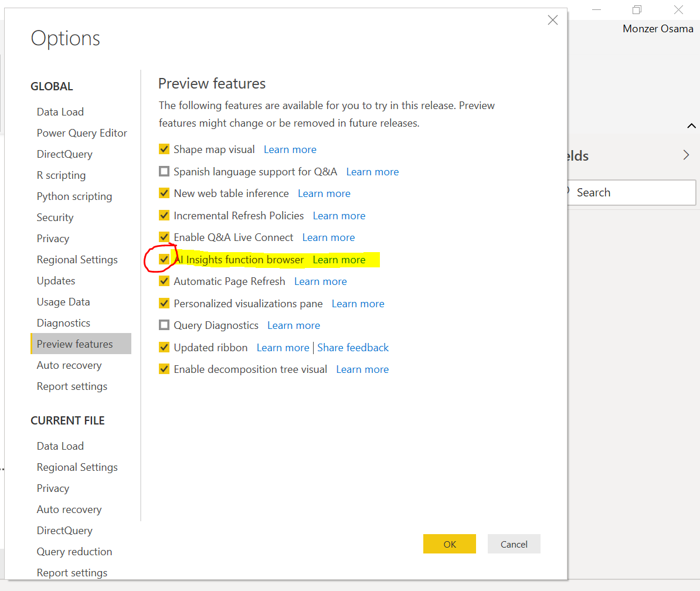This screenshot has height=591, width=700.
Task: Collapse the ribbon using the up chevron
Action: pos(691,126)
